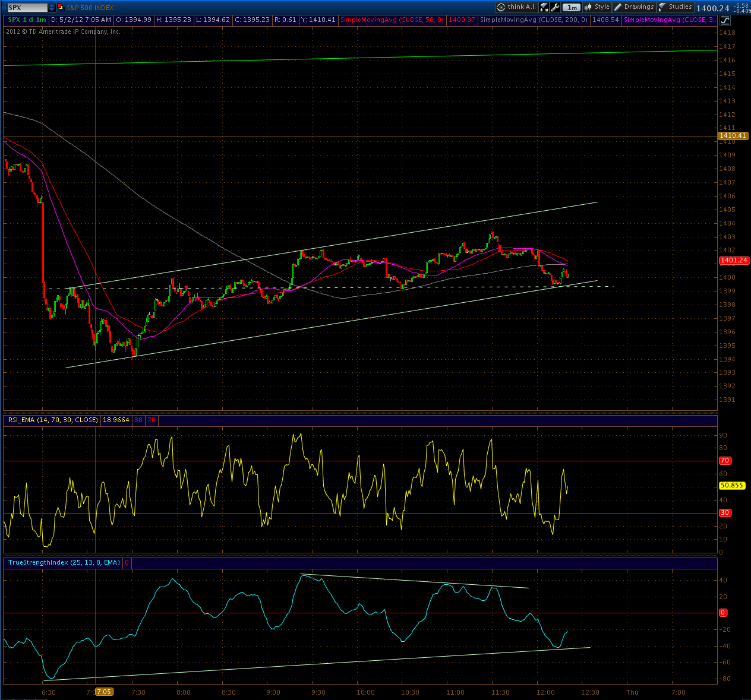Open the Studies menu

click(675, 7)
